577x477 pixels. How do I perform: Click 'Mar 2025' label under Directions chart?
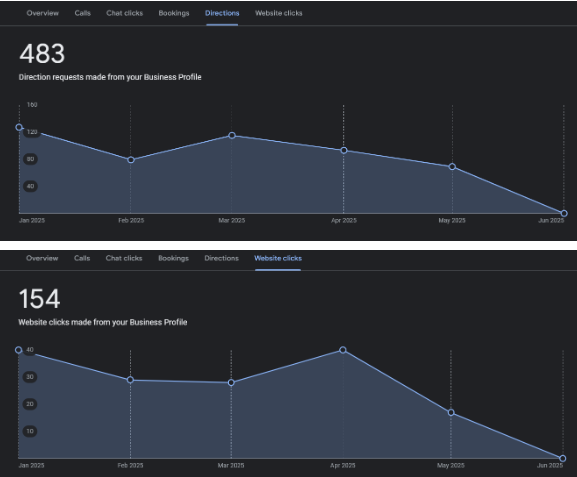click(231, 220)
